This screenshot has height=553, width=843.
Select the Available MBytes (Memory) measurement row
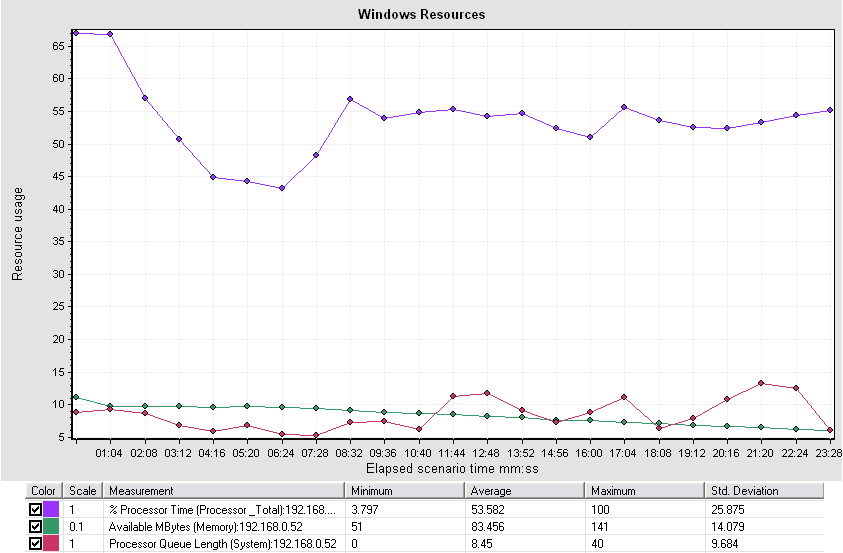point(425,526)
